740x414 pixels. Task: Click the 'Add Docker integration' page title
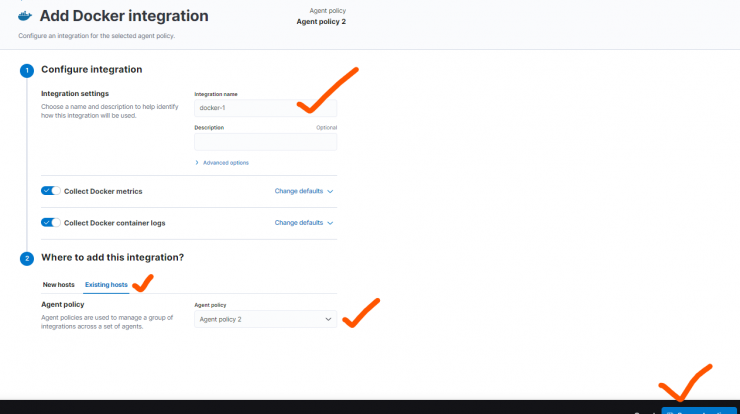click(124, 16)
